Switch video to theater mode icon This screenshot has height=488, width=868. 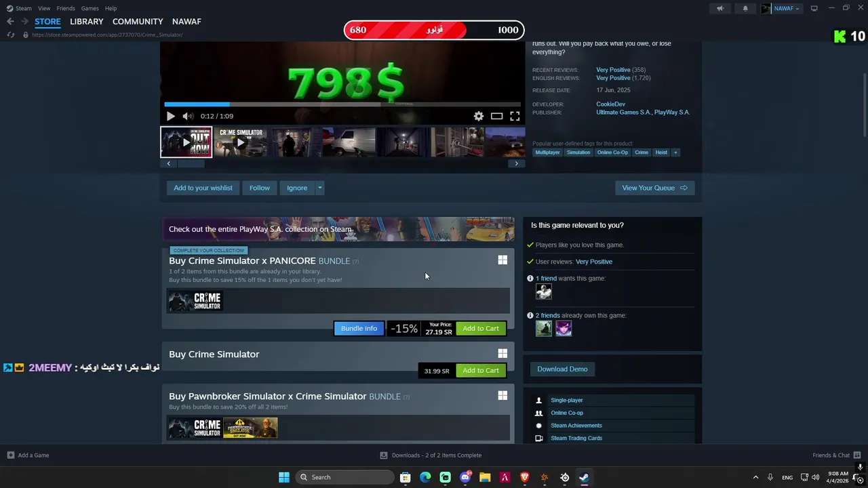496,116
